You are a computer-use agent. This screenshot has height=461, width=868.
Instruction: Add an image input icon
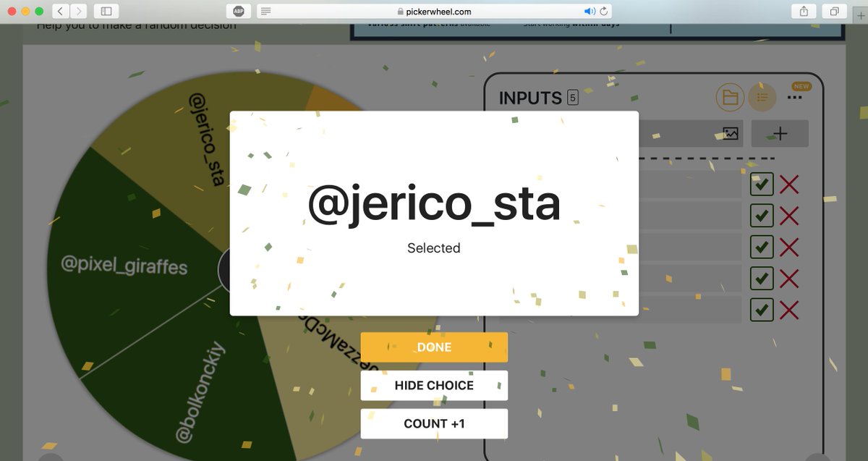(x=731, y=134)
